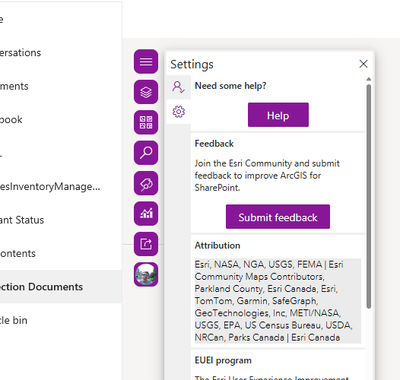Click the Submit feedback button
400x380 pixels.
tap(278, 217)
